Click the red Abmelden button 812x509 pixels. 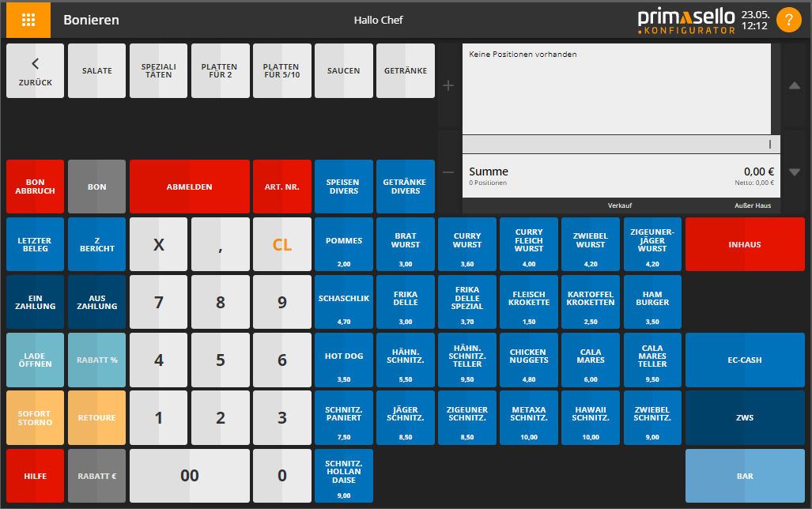pos(190,187)
